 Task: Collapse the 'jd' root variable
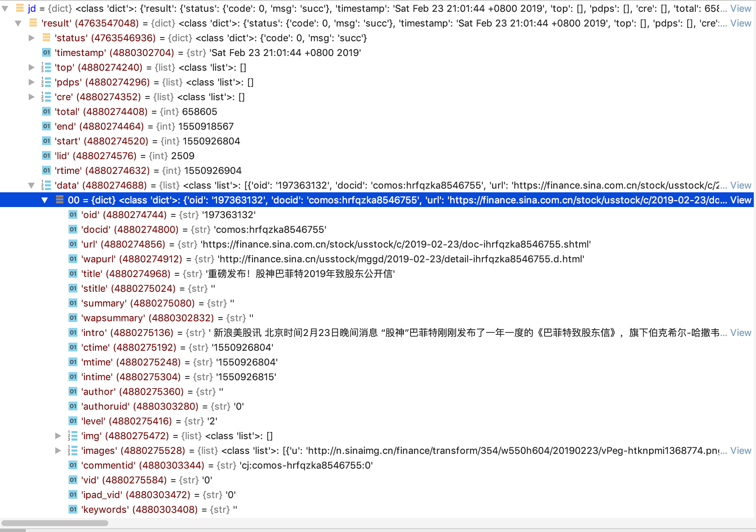(x=5, y=8)
